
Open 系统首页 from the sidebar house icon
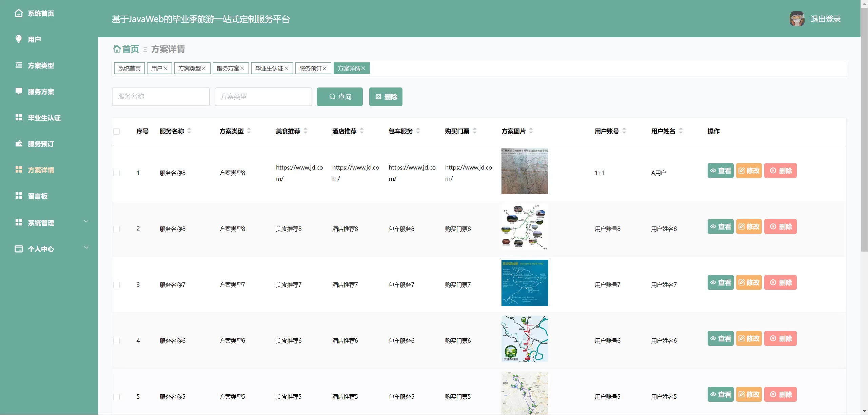19,13
